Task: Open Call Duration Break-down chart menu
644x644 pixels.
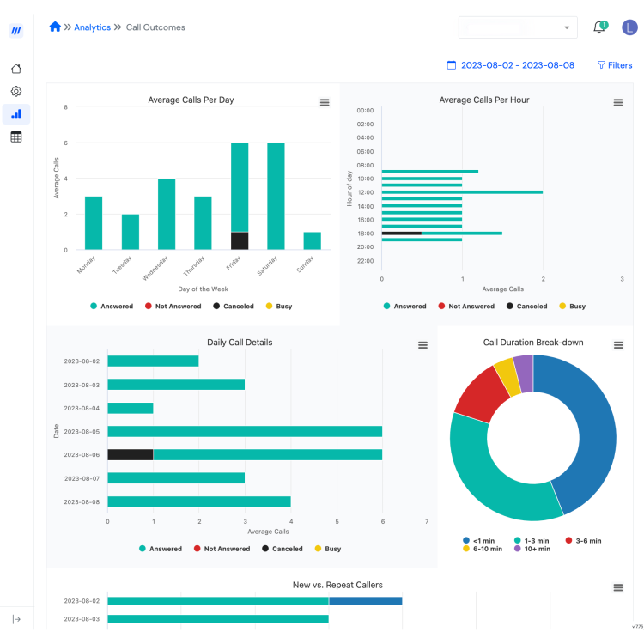Action: (618, 345)
